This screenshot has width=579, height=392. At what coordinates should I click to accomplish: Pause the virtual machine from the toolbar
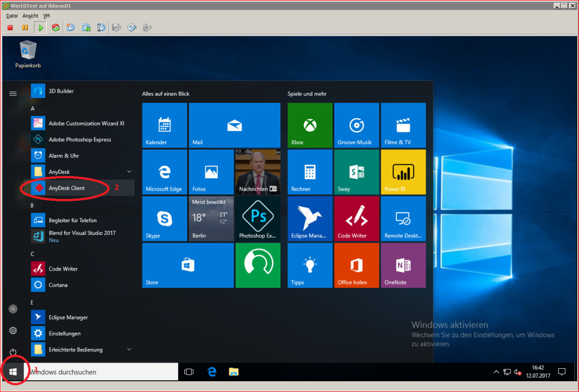(25, 28)
